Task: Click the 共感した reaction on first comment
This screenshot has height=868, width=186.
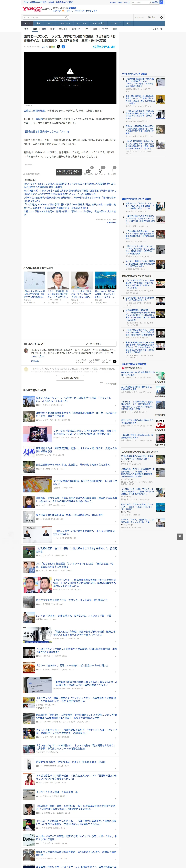Action: pos(81,361)
